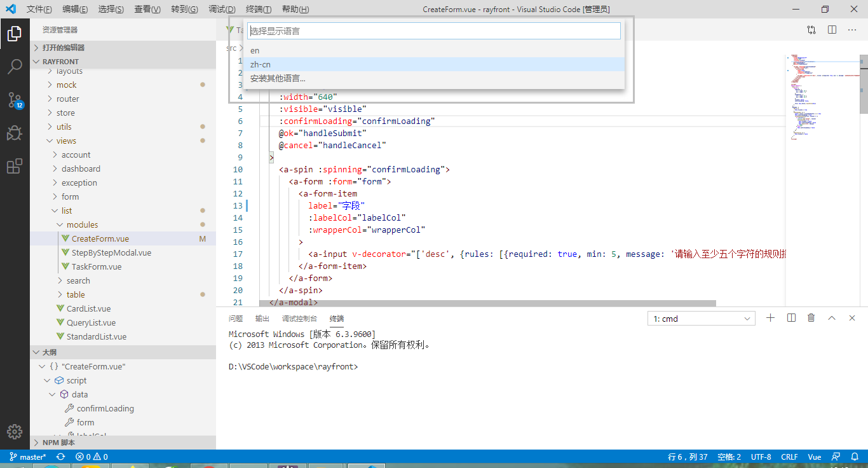The height and width of the screenshot is (468, 868).
Task: Open the Debug view in activity bar
Action: tap(15, 133)
